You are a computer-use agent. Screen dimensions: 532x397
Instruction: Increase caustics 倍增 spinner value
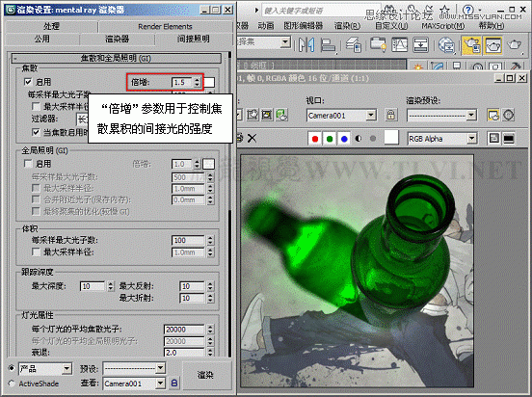[198, 80]
